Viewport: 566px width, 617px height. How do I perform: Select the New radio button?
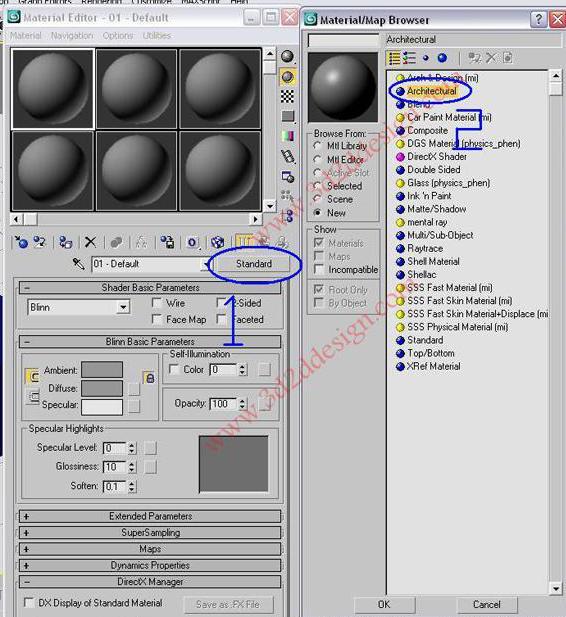tap(318, 213)
